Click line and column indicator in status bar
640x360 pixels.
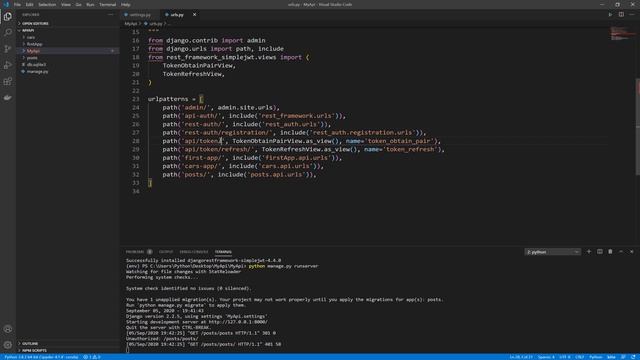pyautogui.click(x=521, y=357)
